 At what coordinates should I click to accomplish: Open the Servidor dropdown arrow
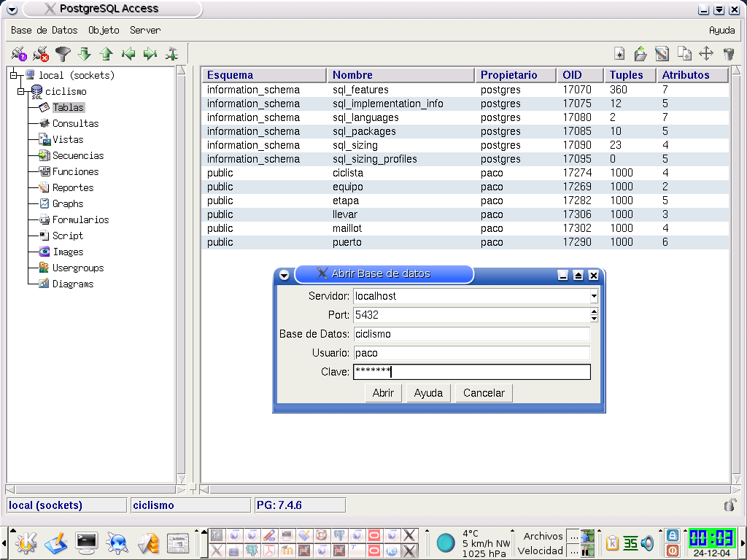[594, 296]
